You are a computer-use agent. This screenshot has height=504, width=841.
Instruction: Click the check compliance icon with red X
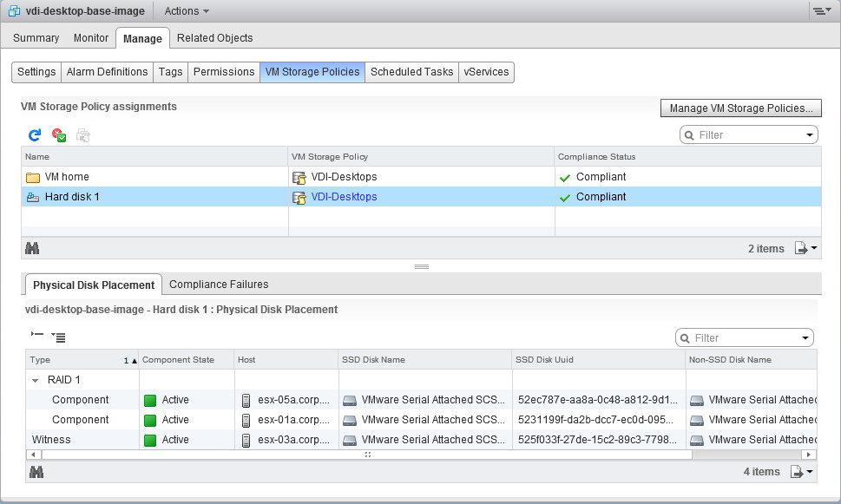(x=59, y=135)
